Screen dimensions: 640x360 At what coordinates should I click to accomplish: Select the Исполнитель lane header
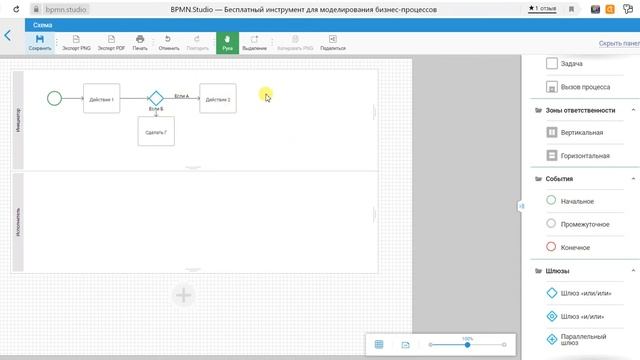pyautogui.click(x=18, y=222)
